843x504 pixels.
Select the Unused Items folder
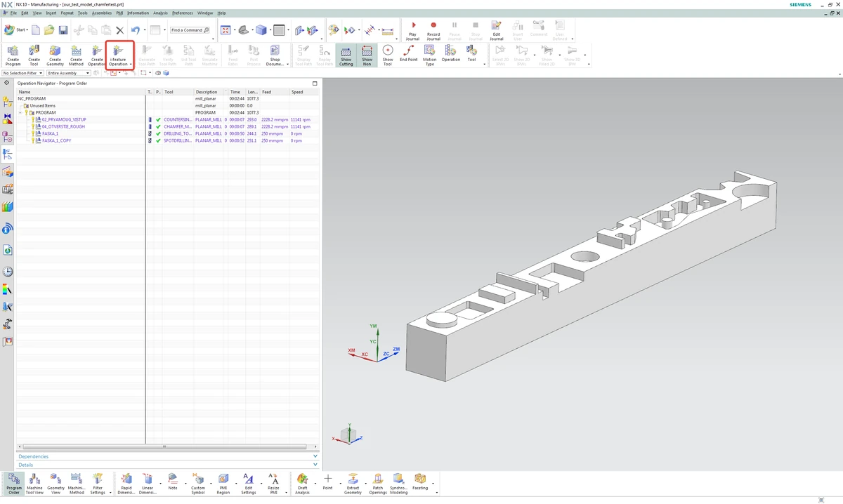point(42,105)
